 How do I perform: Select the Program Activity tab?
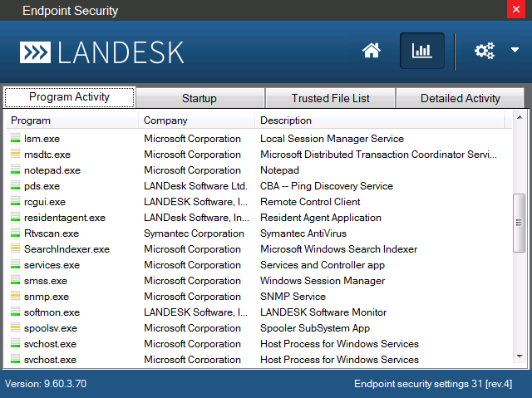(x=69, y=97)
